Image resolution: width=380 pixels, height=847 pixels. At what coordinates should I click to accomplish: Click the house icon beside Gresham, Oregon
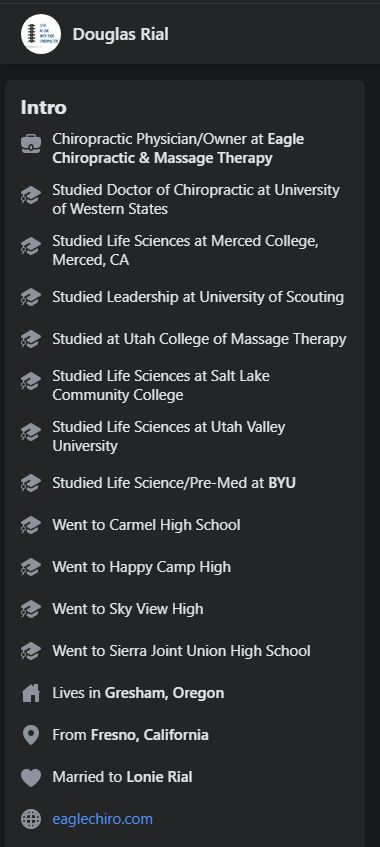click(x=31, y=693)
